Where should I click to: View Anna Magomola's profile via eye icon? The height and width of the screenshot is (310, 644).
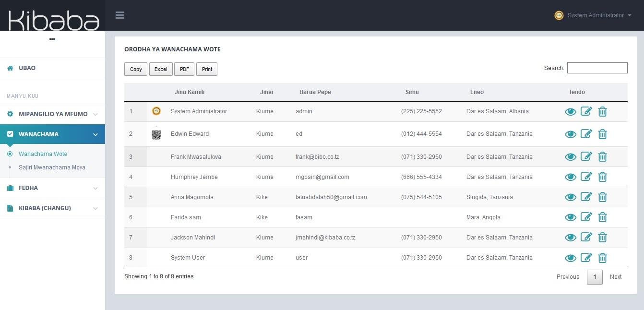pyautogui.click(x=571, y=197)
